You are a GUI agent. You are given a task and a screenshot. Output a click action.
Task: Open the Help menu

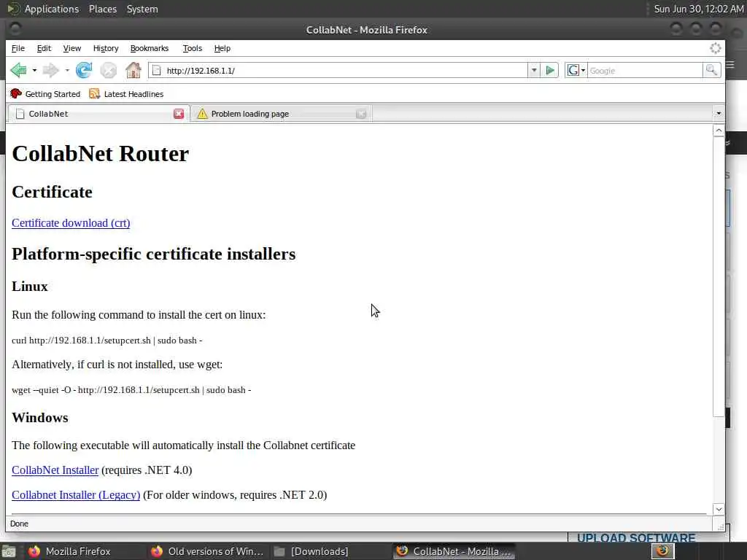click(222, 48)
